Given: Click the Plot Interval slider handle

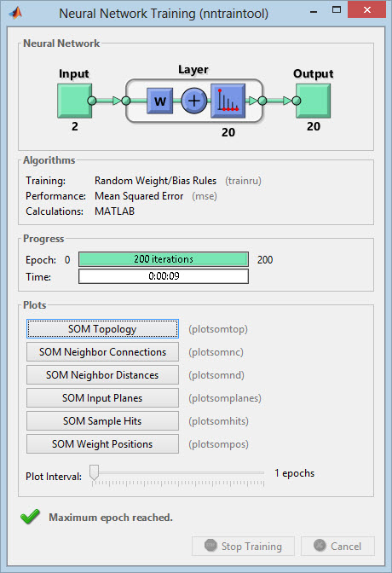Looking at the screenshot, I should pyautogui.click(x=95, y=472).
